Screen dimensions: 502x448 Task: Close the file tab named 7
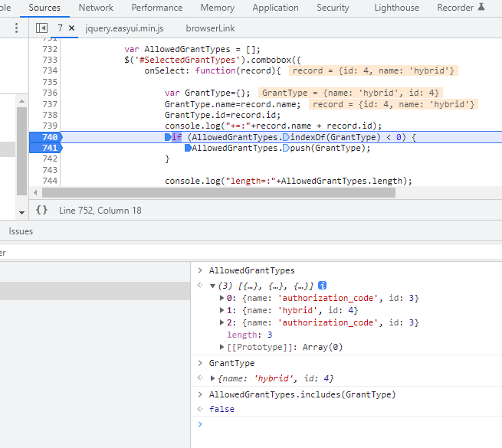[72, 28]
